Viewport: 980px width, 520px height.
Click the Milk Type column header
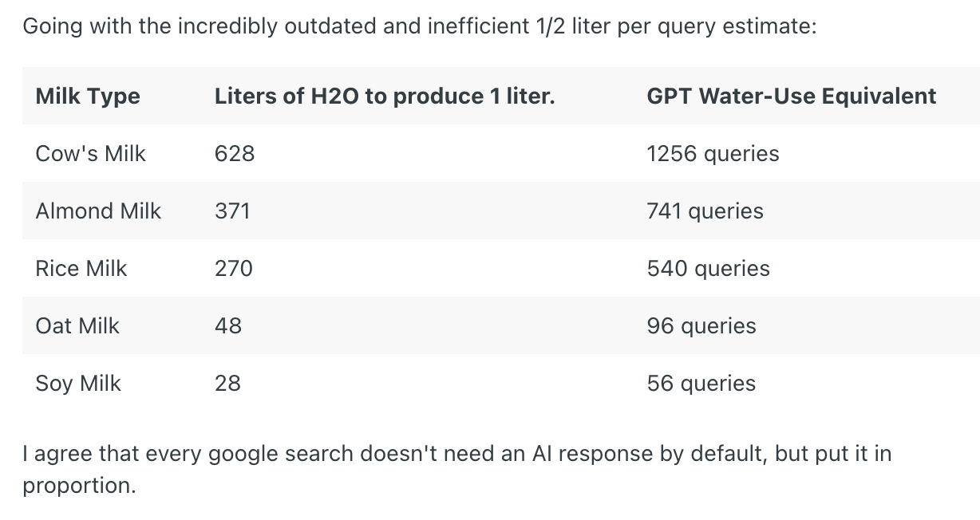88,97
